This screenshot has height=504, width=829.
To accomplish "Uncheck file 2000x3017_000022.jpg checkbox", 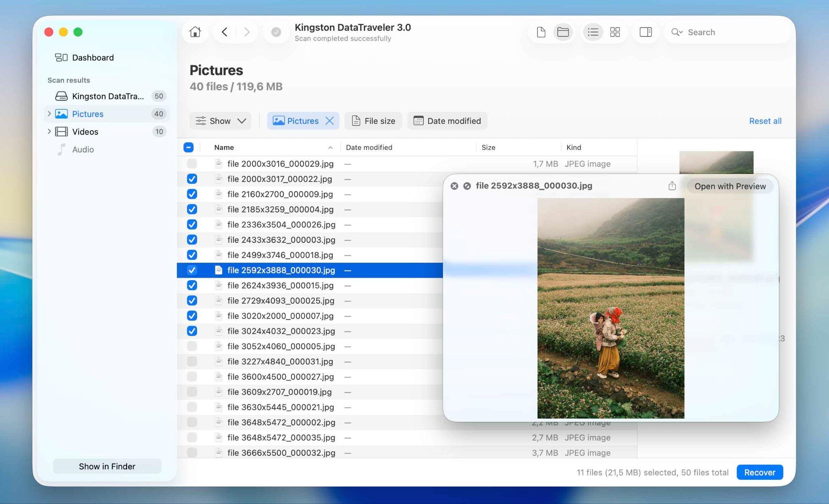I will [192, 179].
